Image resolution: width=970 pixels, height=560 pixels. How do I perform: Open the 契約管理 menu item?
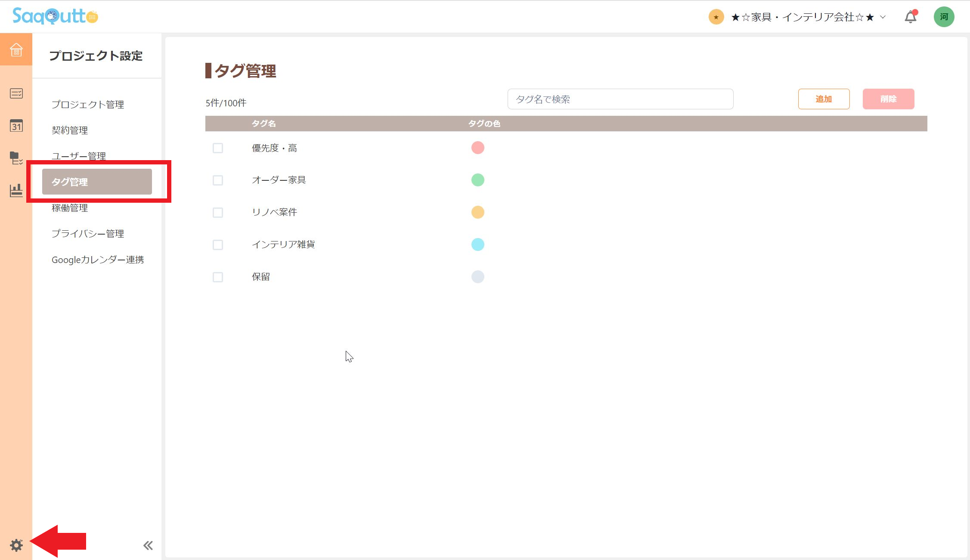(x=70, y=130)
